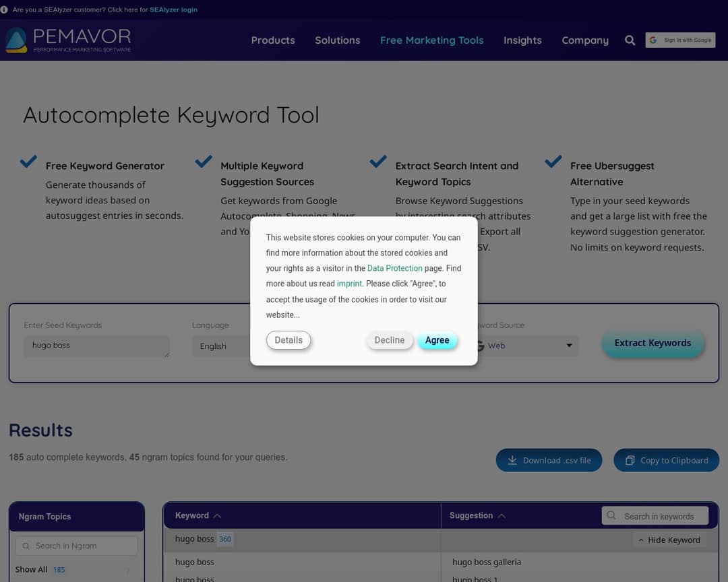Screen dimensions: 728x582
Task: Click the magnifier icon in Search in keywords
Action: (611, 515)
